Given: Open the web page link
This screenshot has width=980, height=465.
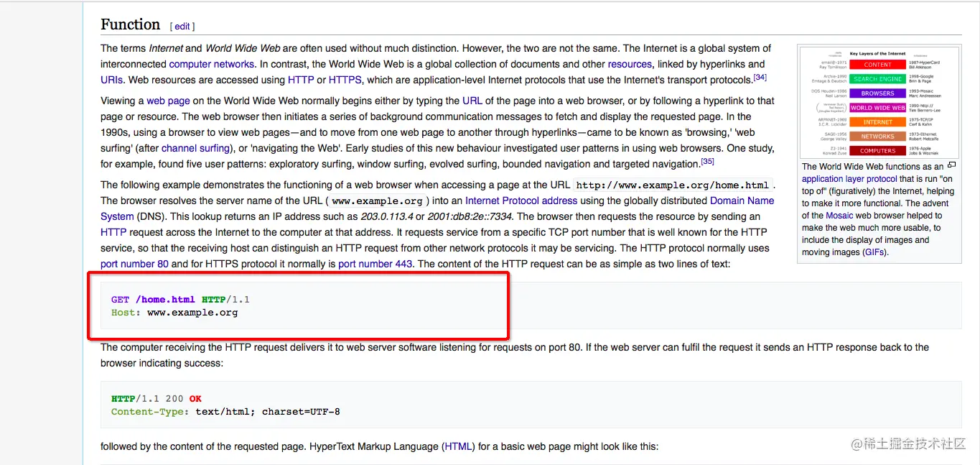Looking at the screenshot, I should click(x=169, y=101).
